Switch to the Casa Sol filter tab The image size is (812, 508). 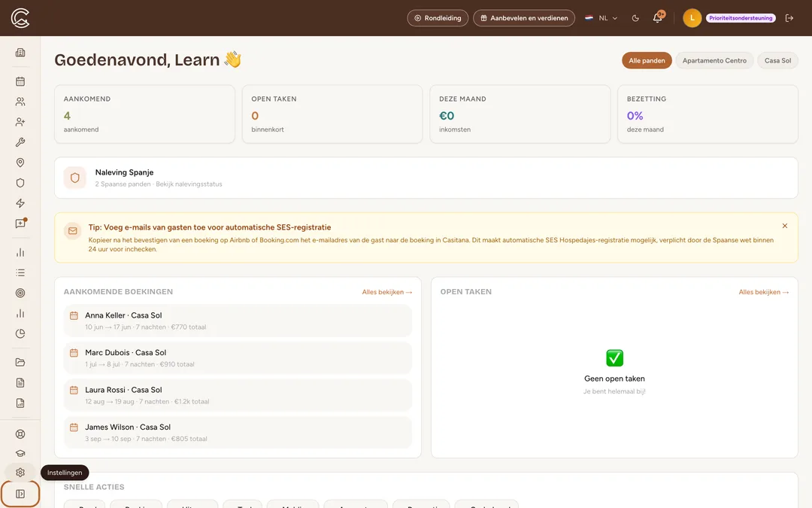pos(777,61)
